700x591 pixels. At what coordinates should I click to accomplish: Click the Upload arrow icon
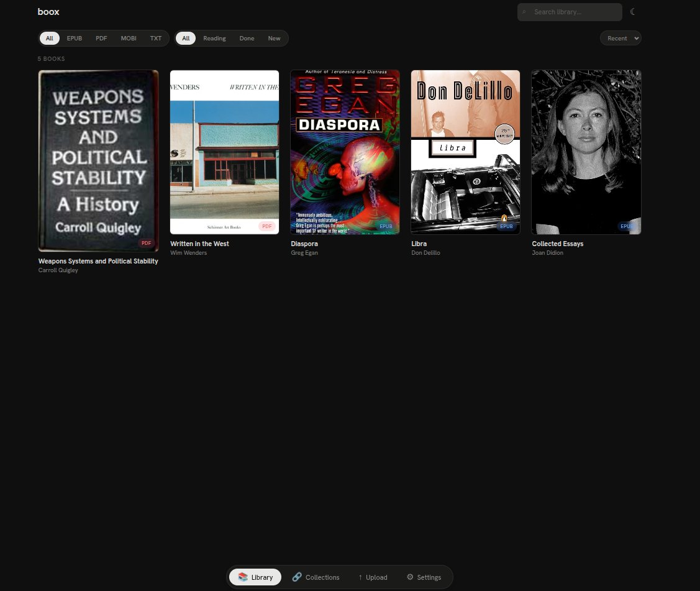(360, 577)
